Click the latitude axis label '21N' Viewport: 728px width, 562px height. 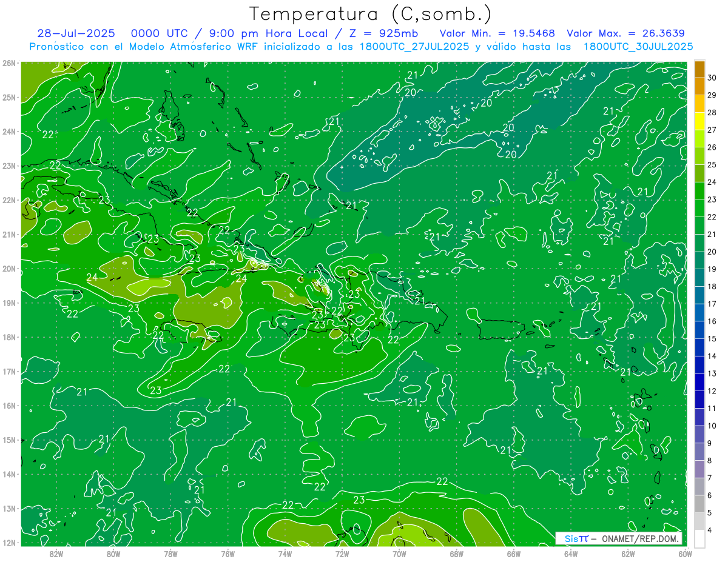[x=9, y=234]
